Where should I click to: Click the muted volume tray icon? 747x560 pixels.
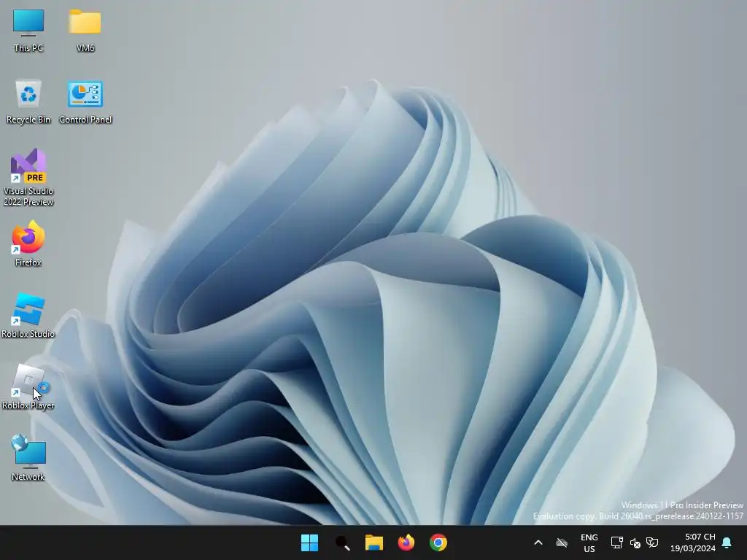[x=635, y=542]
